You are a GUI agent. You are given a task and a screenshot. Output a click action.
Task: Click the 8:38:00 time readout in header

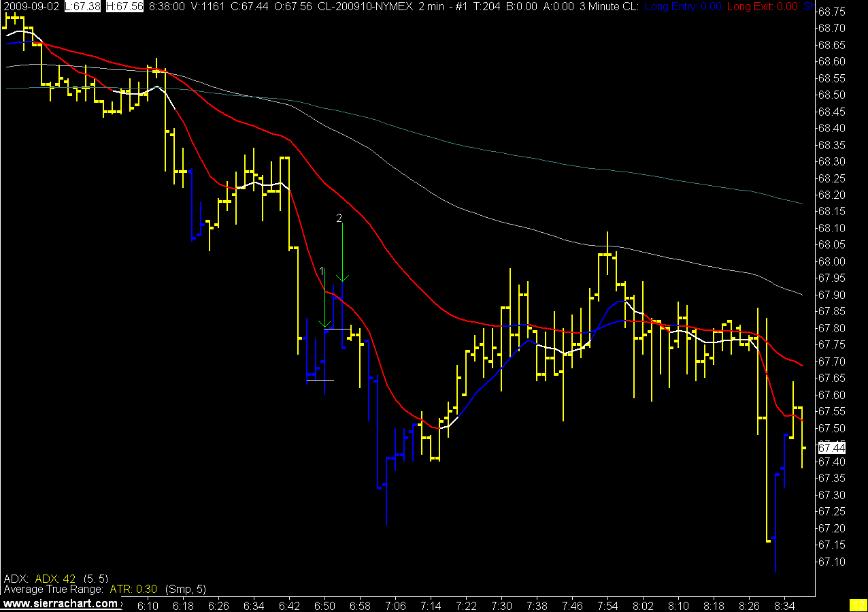point(168,6)
